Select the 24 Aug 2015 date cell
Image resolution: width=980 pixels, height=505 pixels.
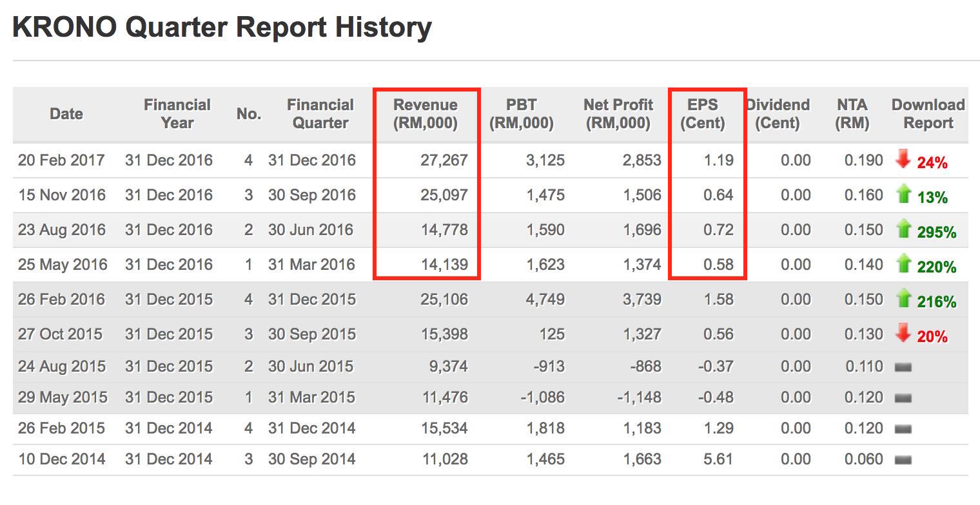pyautogui.click(x=62, y=367)
